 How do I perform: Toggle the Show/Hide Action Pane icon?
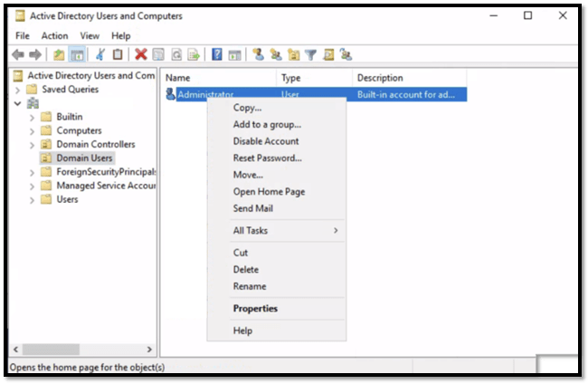click(x=235, y=55)
